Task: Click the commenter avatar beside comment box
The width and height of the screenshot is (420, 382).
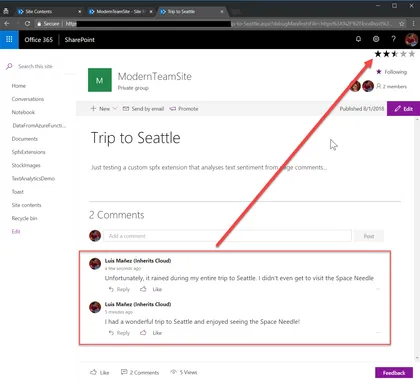Action: click(x=95, y=236)
